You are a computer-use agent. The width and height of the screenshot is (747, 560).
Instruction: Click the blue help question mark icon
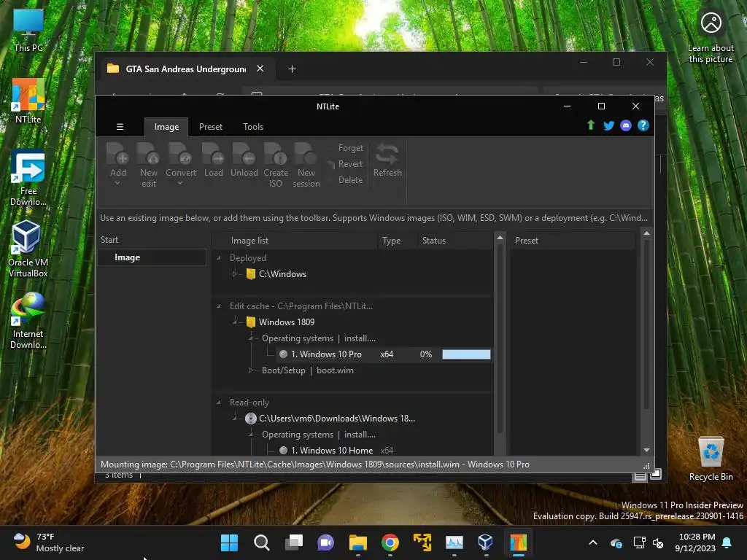tap(643, 125)
